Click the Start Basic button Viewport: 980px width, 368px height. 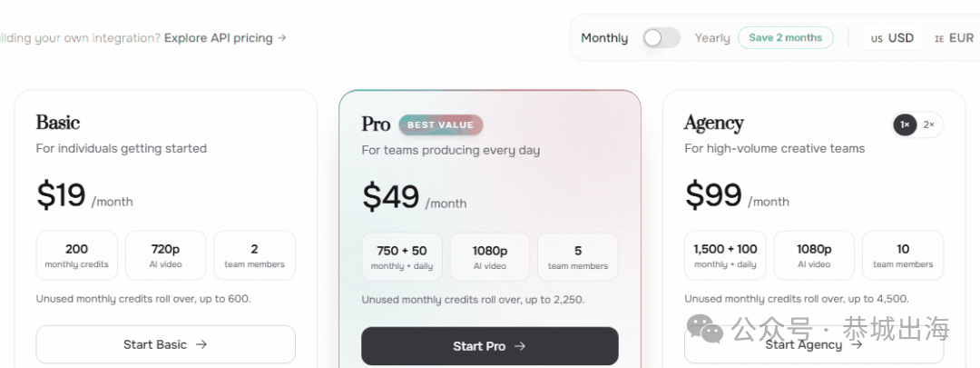coord(166,344)
